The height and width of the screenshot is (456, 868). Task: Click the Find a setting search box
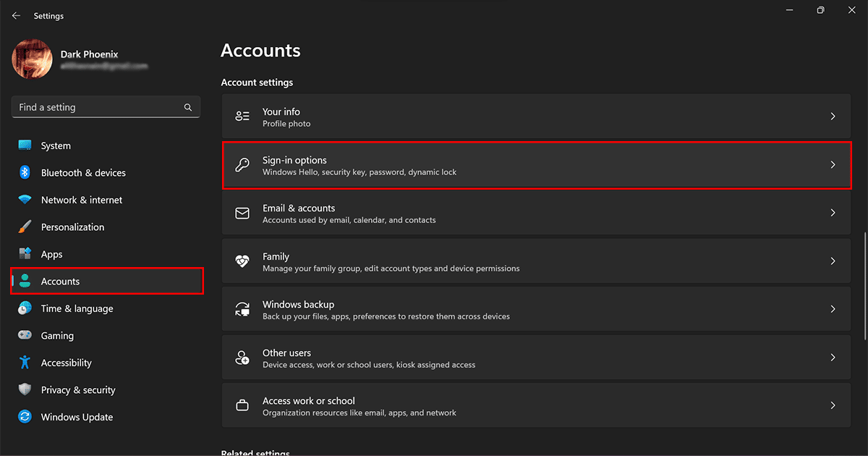click(98, 107)
